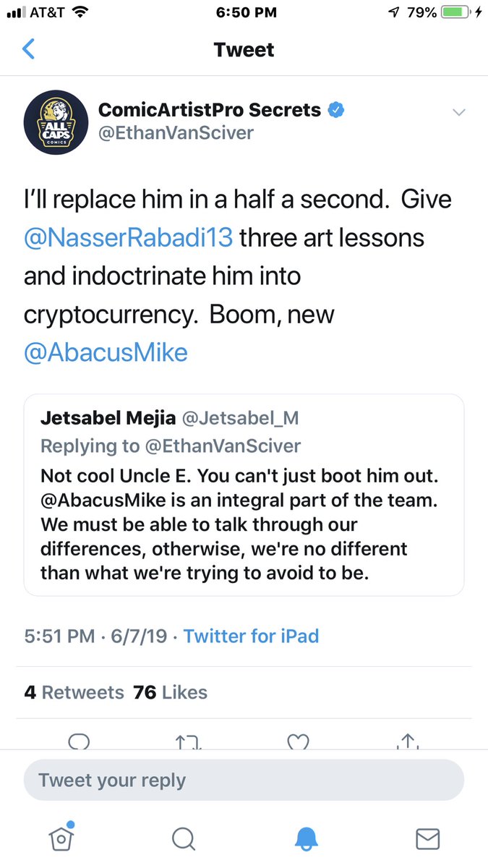Go back using the back arrow
The height and width of the screenshot is (868, 488).
coord(29,49)
